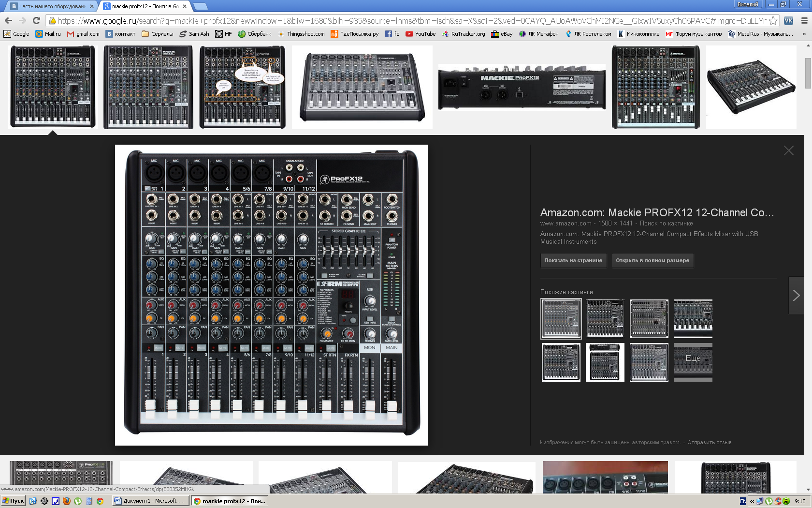This screenshot has width=812, height=508.
Task: Open the Chrome menu icon
Action: (x=804, y=21)
